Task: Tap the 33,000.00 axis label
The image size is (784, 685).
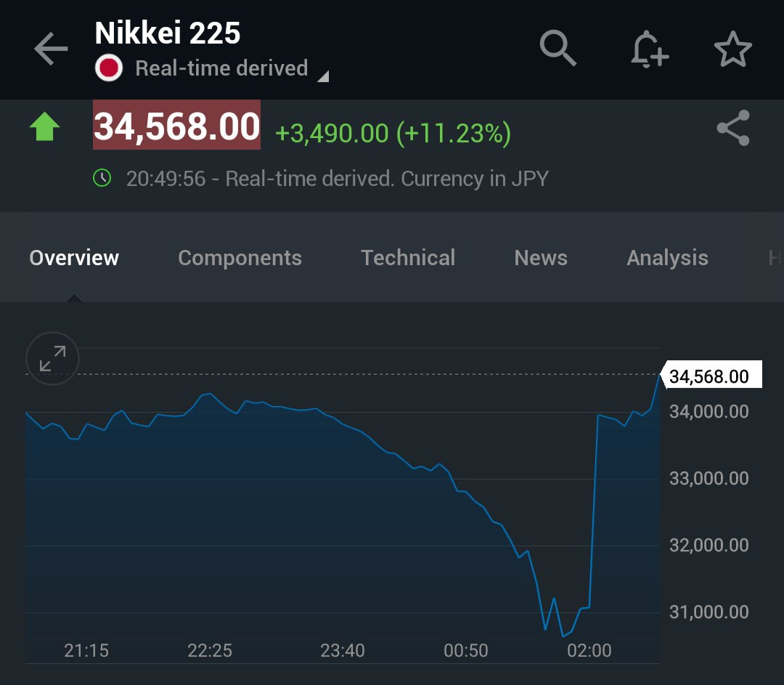Action: [x=709, y=479]
